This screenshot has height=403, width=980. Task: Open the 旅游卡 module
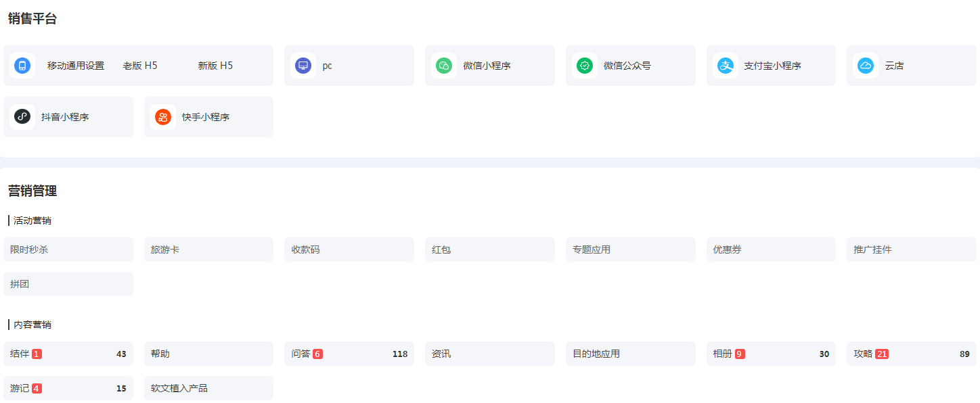tap(165, 250)
